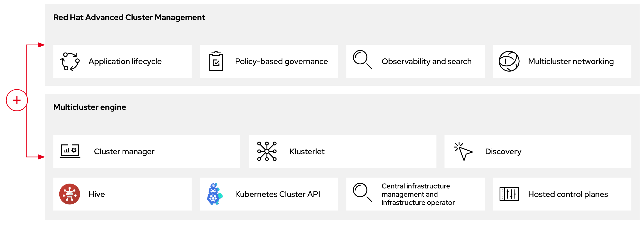Viewport: 644px width, 225px height.
Task: Click the red plus circle expander
Action: [x=17, y=100]
